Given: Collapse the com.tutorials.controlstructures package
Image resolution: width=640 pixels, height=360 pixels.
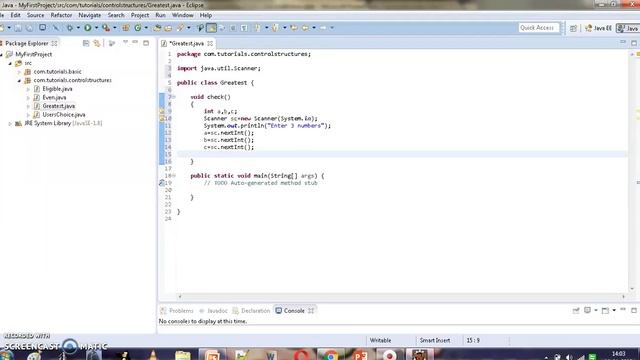Looking at the screenshot, I should point(19,80).
